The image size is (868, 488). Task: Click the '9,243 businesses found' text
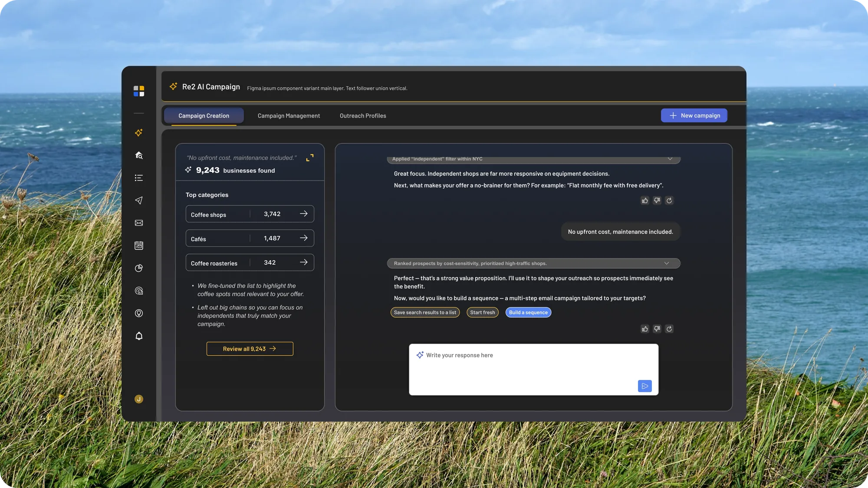tap(235, 170)
